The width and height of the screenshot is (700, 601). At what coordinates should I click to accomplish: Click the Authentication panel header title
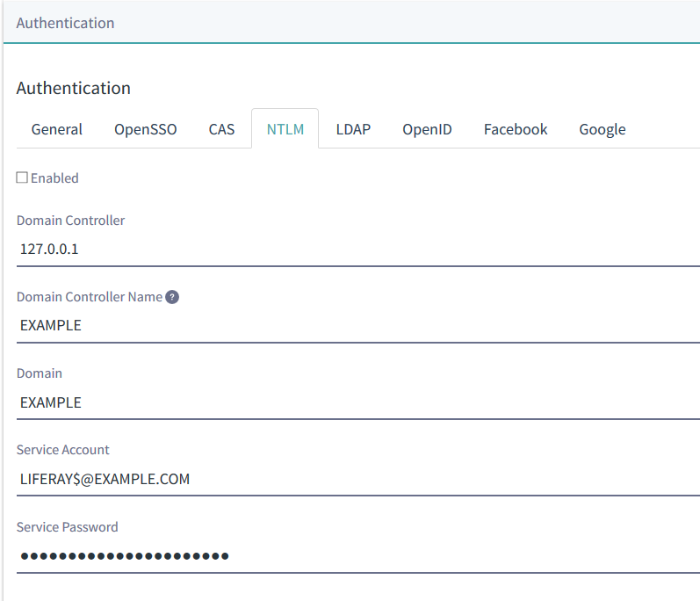coord(65,23)
